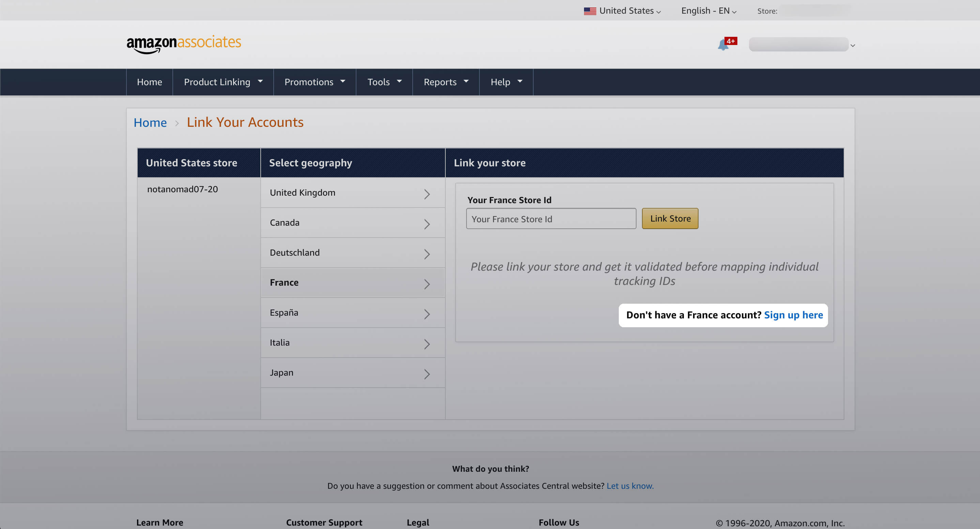Select Japan geography
The image size is (980, 529).
coord(353,373)
